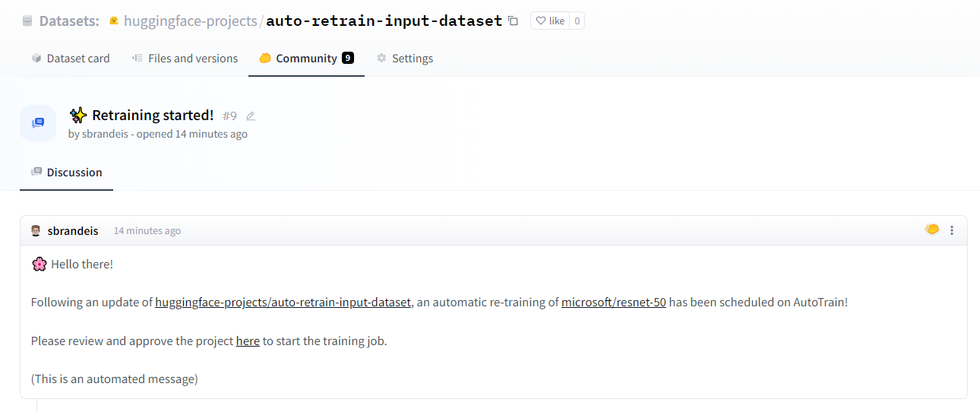Click the Datasets database icon
Image resolution: width=980 pixels, height=412 pixels.
[27, 21]
